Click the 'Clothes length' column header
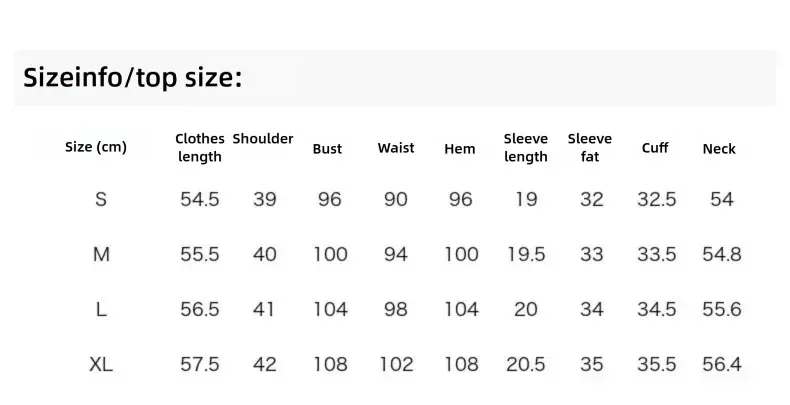The width and height of the screenshot is (790, 405). (200, 148)
